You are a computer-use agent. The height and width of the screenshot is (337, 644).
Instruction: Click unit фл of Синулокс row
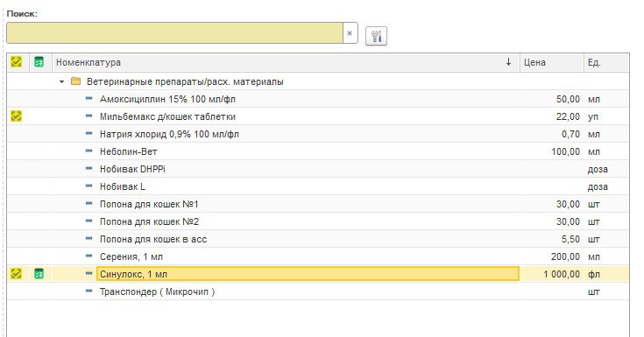click(594, 274)
